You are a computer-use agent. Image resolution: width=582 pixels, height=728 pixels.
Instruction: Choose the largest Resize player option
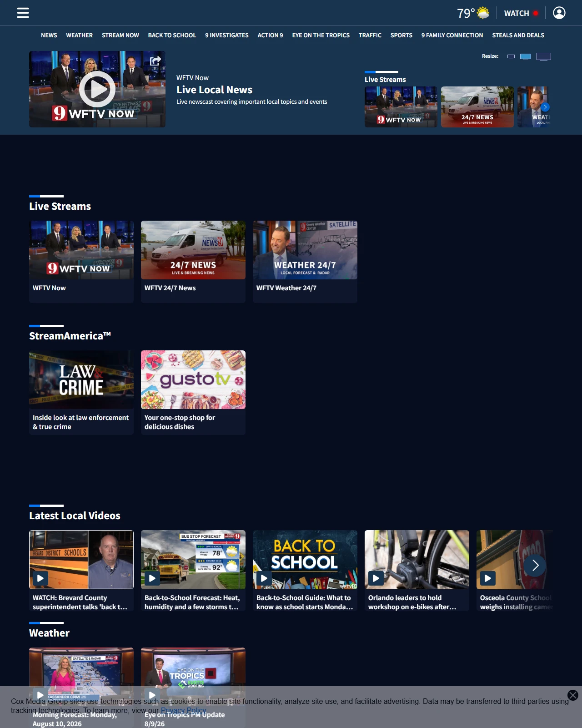(x=544, y=56)
